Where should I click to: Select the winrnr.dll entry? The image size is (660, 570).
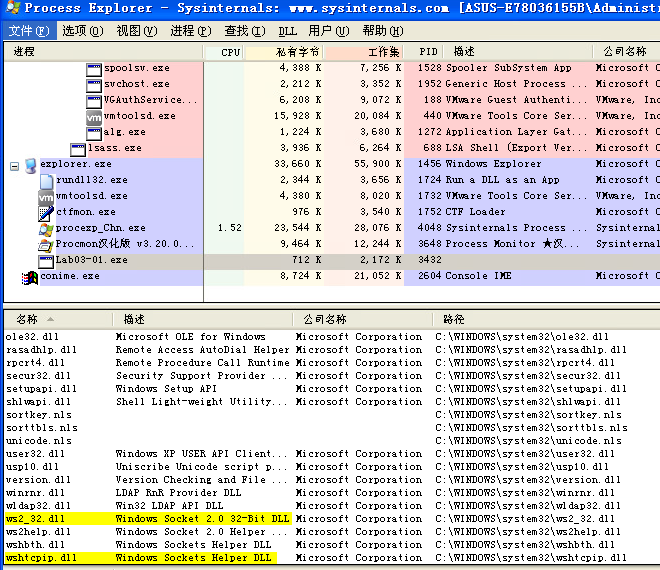coord(36,493)
